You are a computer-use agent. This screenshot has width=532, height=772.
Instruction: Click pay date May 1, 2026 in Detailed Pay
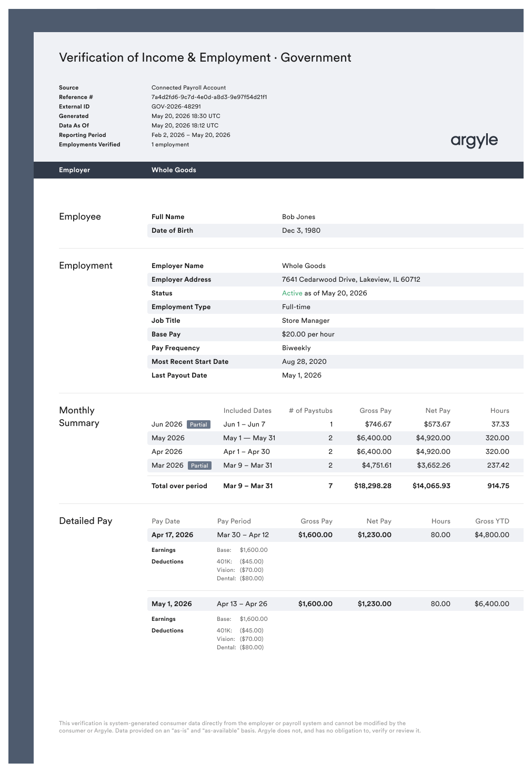point(172,604)
